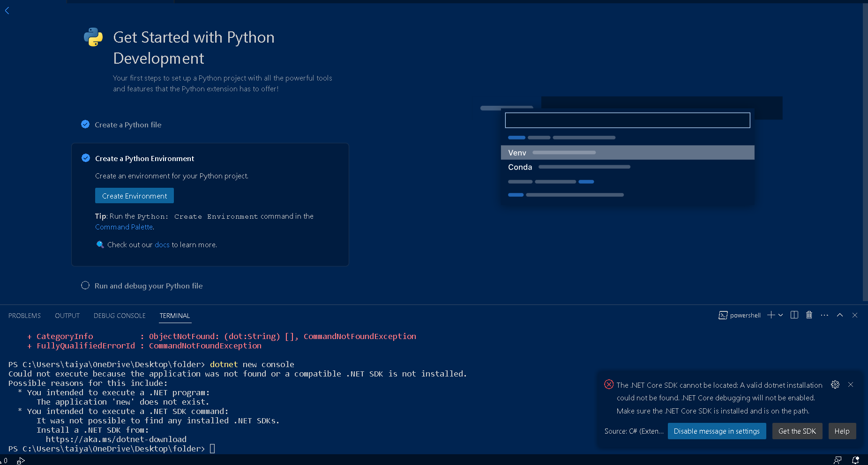The height and width of the screenshot is (465, 868).
Task: Mark Run and debug your Python file complete
Action: 85,285
